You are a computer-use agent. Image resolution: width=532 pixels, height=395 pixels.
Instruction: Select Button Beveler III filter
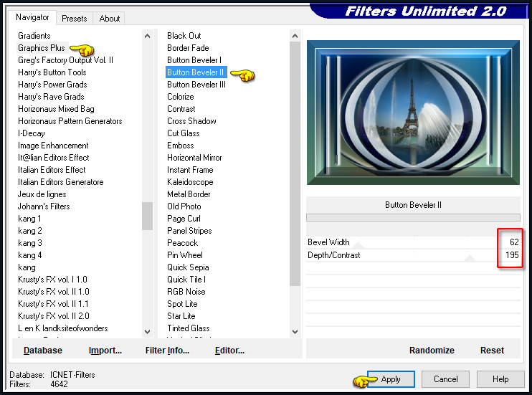(x=196, y=85)
